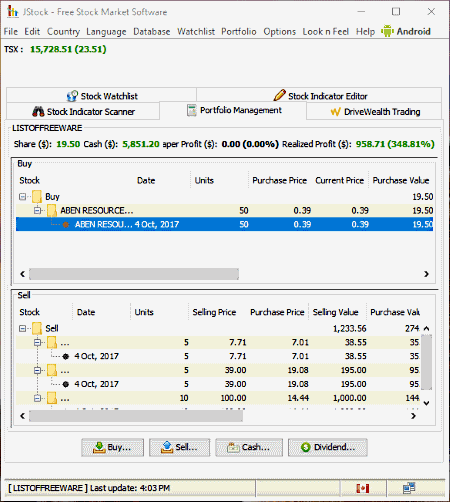
Task: Open the Portfolio menu
Action: (x=239, y=32)
